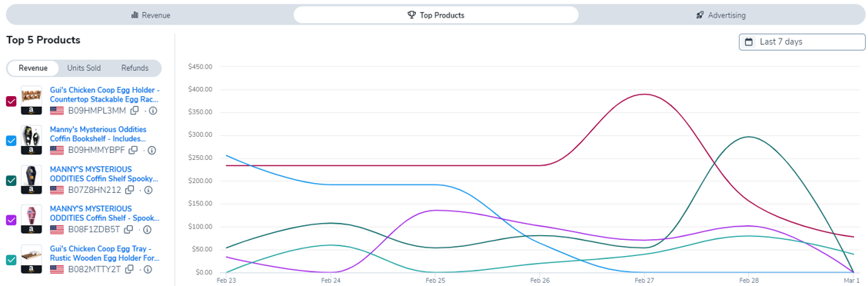This screenshot has width=868, height=286.
Task: Open Coffin Shelf link above B08F1ZDB5T
Action: pyautogui.click(x=105, y=214)
